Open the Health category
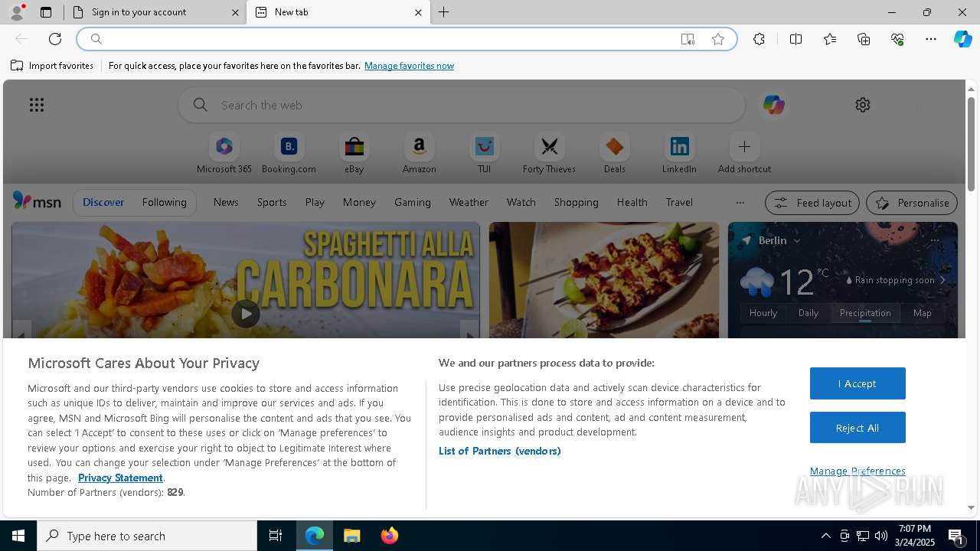Viewport: 980px width, 551px height. [x=632, y=202]
